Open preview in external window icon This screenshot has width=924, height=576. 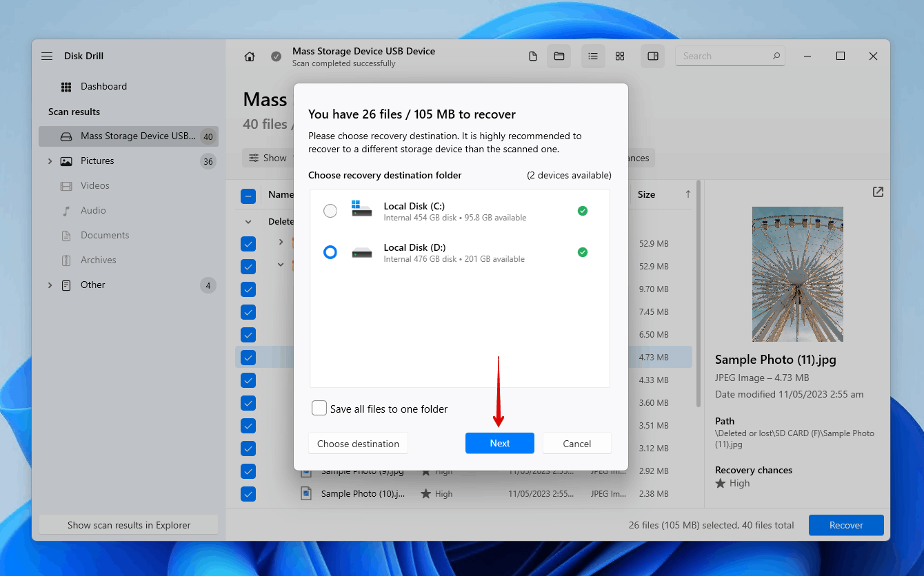pos(878,192)
